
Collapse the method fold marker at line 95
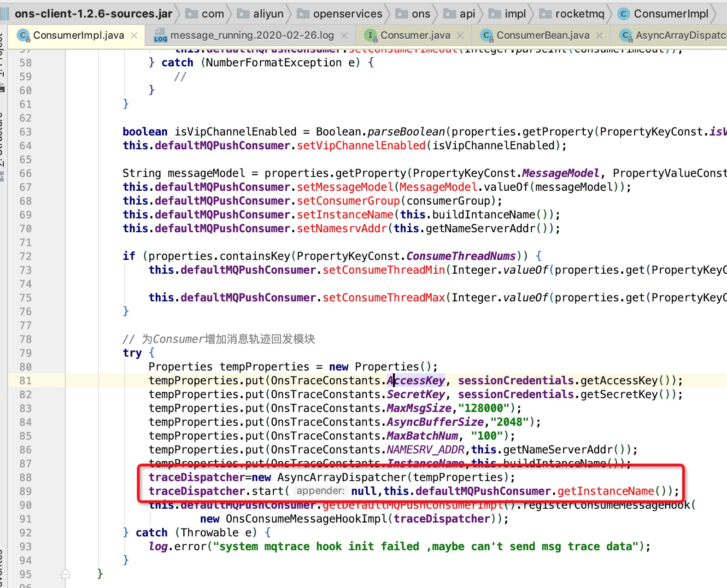pyautogui.click(x=65, y=574)
